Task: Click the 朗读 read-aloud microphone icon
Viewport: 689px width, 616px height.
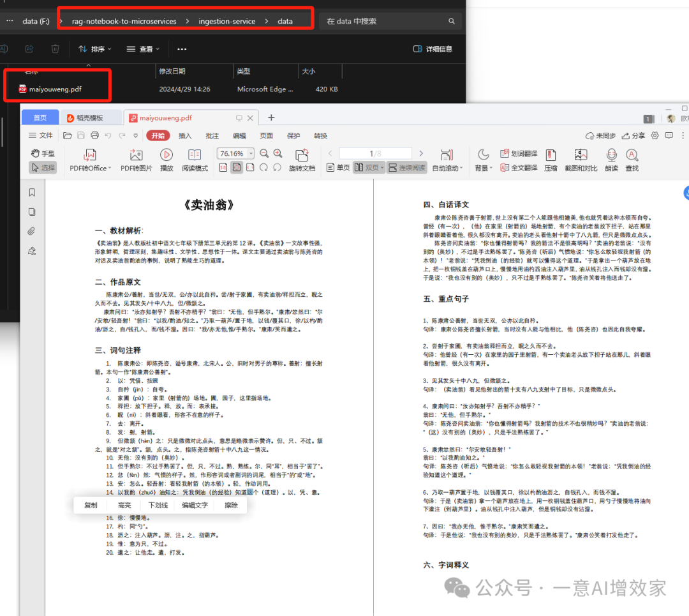Action: click(x=611, y=155)
